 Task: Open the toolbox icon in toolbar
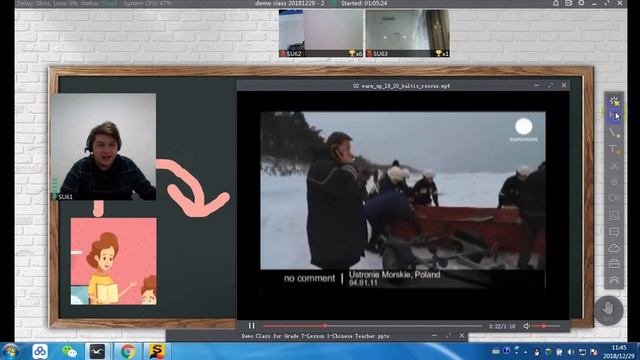click(614, 264)
